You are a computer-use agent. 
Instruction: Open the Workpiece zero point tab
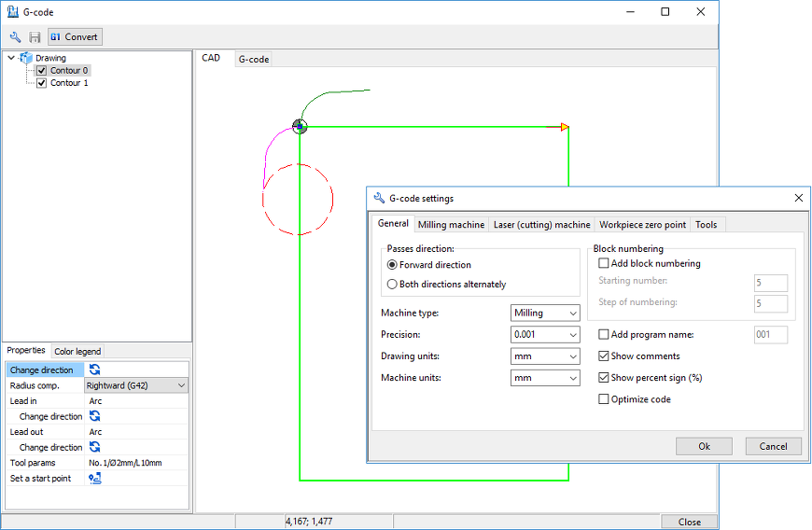pos(642,225)
